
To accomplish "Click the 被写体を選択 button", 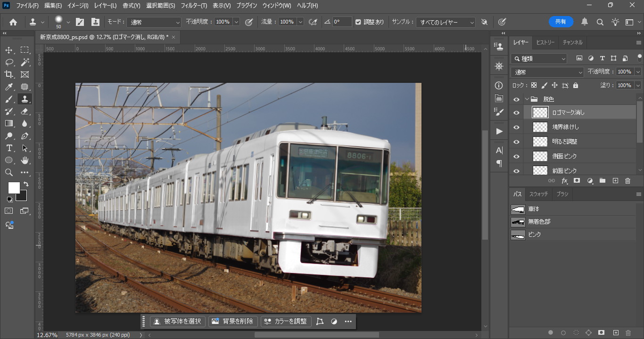I will [x=177, y=321].
